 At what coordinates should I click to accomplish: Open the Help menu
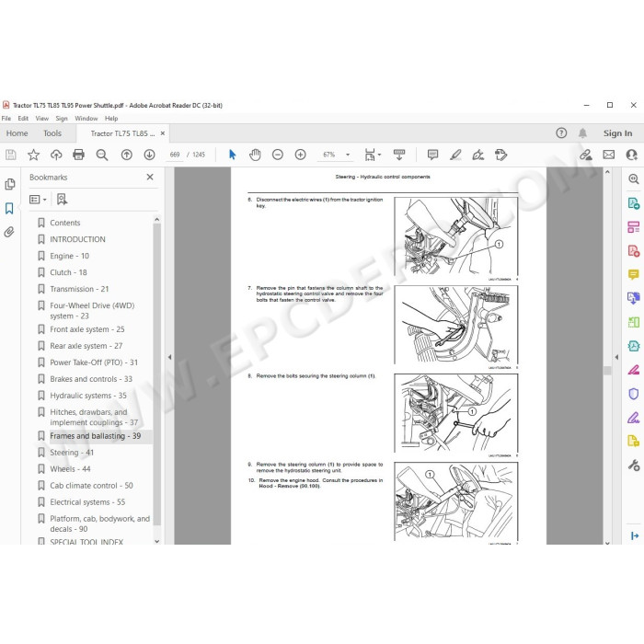111,119
